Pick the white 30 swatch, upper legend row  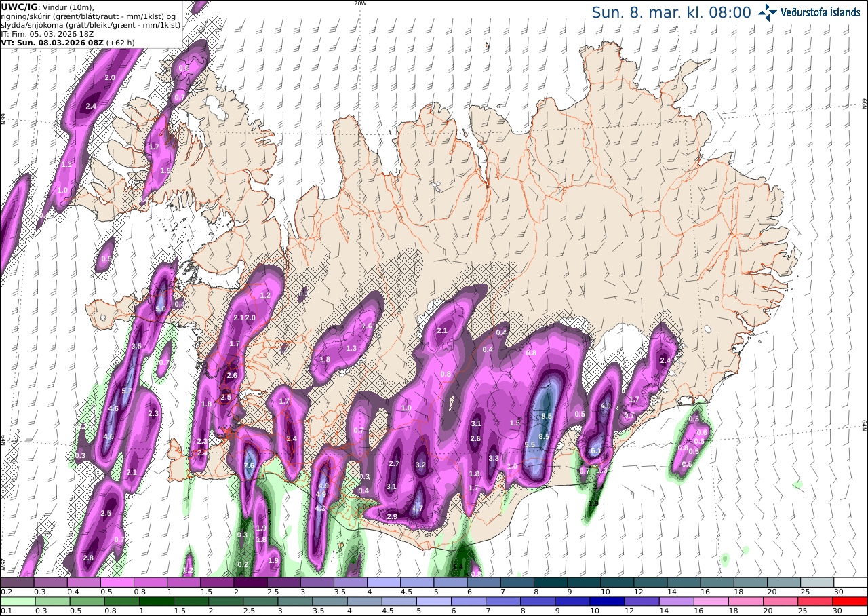(x=851, y=582)
